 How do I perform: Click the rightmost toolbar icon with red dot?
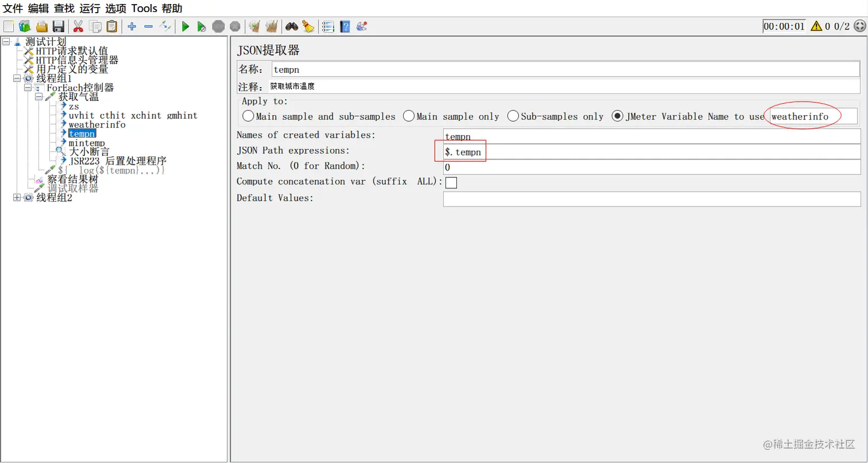(x=362, y=26)
